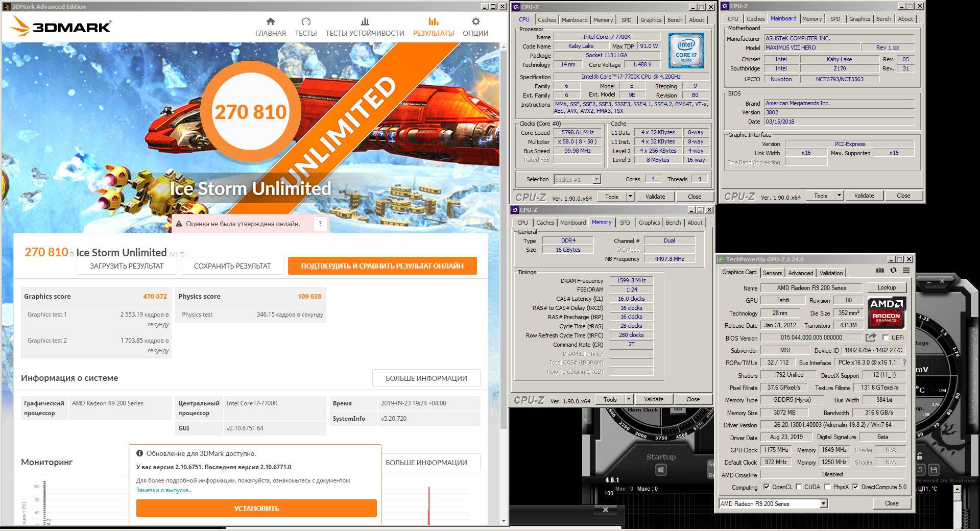Select Afterburner profile slot 5
Screen dimensions: 980x531
point(920,470)
